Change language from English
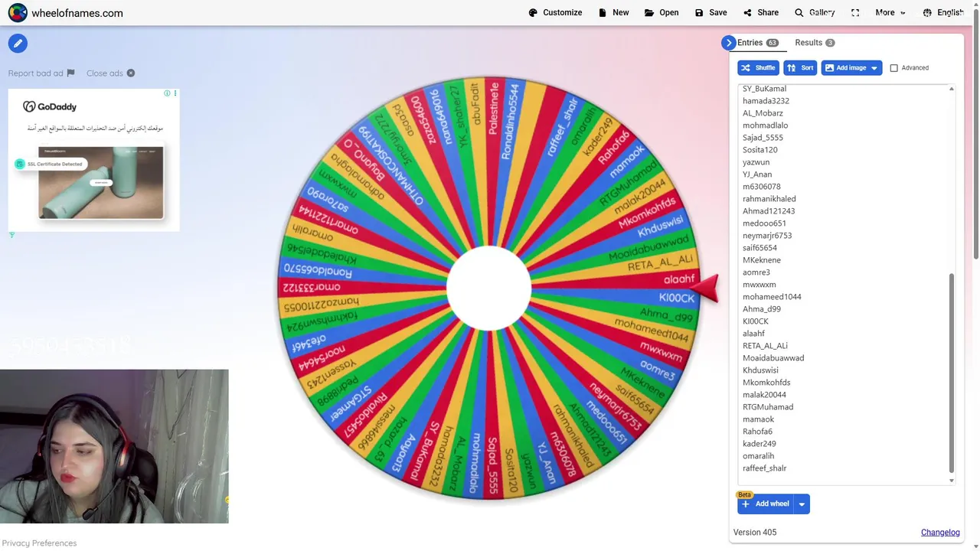The width and height of the screenshot is (980, 551). [x=942, y=12]
